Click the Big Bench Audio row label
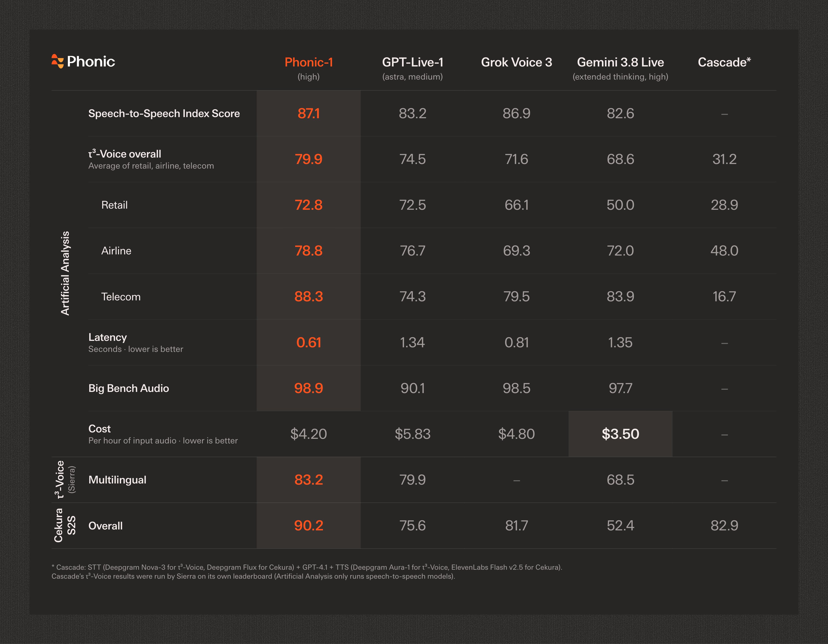 pos(129,388)
